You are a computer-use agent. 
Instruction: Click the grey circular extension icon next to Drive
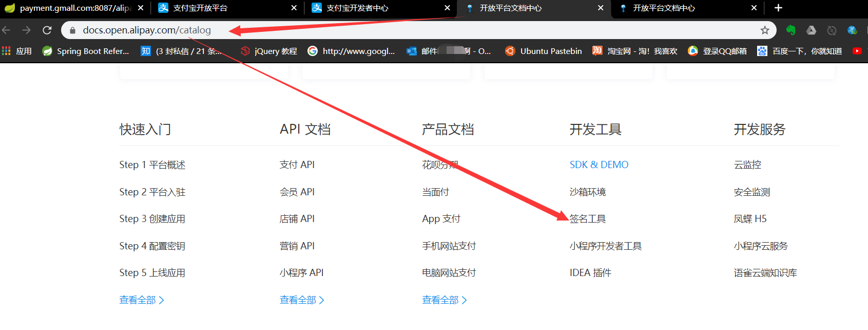[x=832, y=30]
